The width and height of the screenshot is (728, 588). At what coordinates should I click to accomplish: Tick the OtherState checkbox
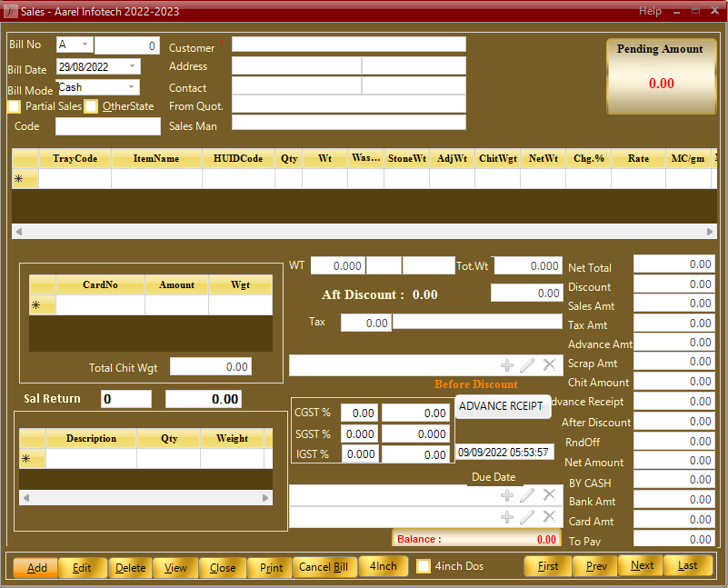91,106
